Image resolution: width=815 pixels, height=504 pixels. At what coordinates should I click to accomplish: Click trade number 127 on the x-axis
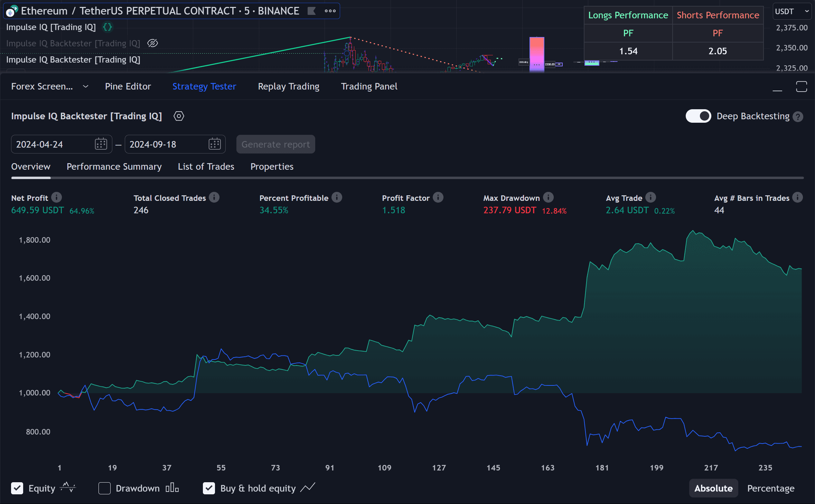pyautogui.click(x=439, y=468)
